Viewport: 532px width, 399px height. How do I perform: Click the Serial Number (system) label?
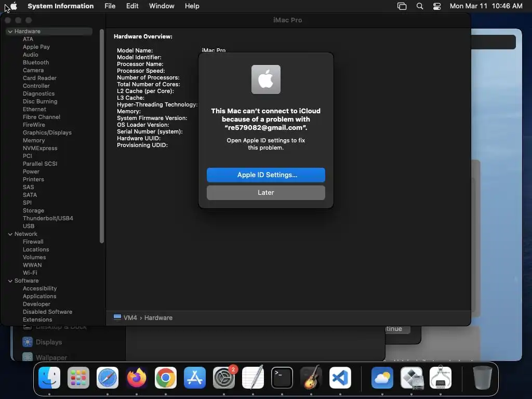click(x=150, y=131)
